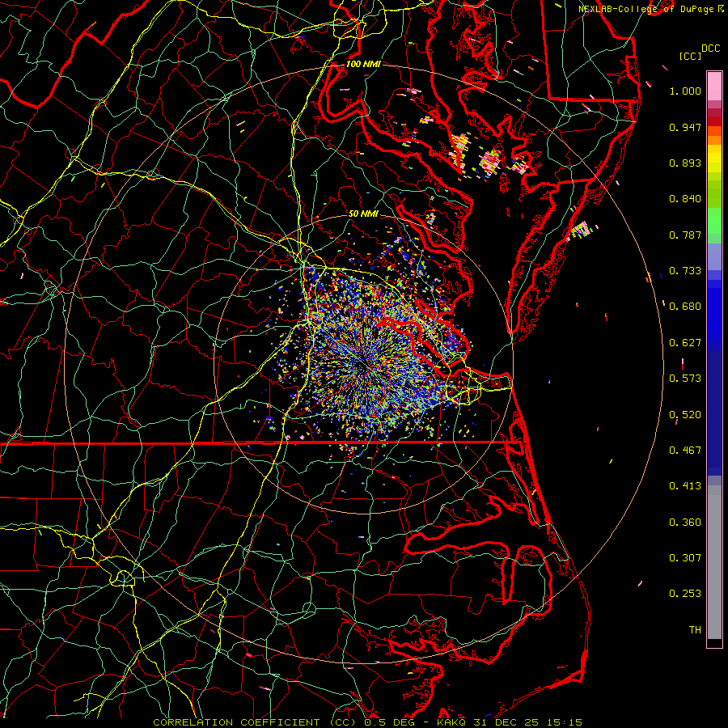Select the 0.627 scale value
The width and height of the screenshot is (728, 728).
click(685, 343)
